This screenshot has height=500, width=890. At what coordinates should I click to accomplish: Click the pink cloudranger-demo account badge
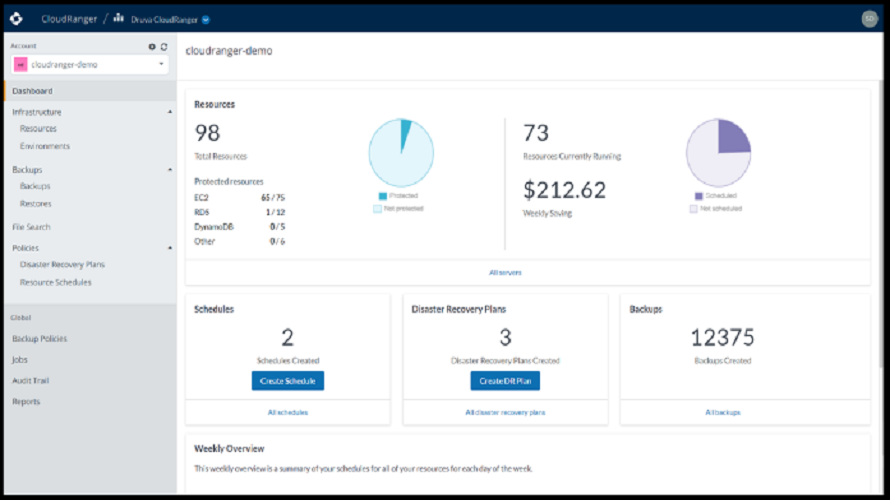click(x=21, y=65)
